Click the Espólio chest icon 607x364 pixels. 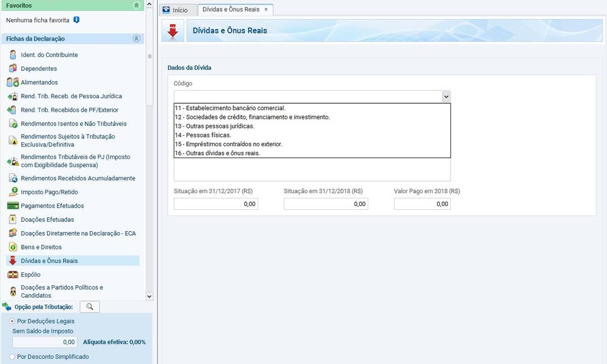point(13,275)
